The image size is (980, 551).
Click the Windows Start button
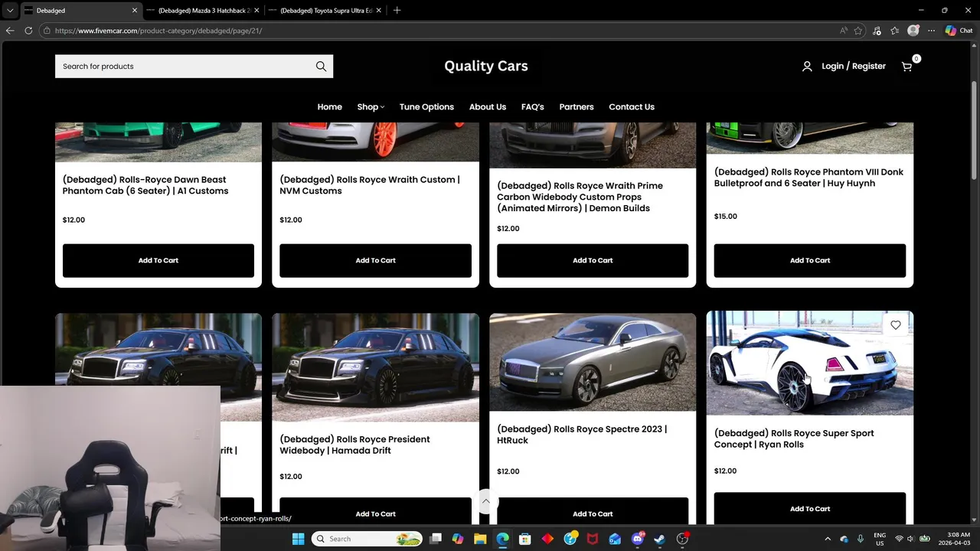tap(298, 539)
